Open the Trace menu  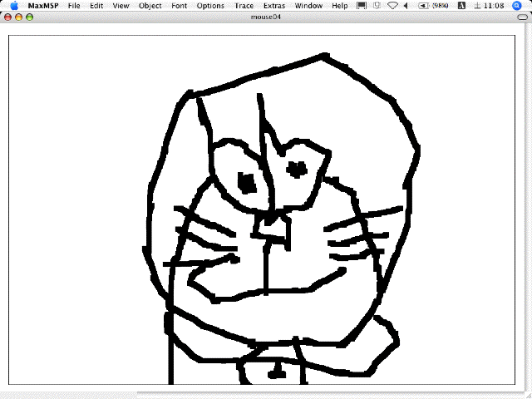click(244, 6)
